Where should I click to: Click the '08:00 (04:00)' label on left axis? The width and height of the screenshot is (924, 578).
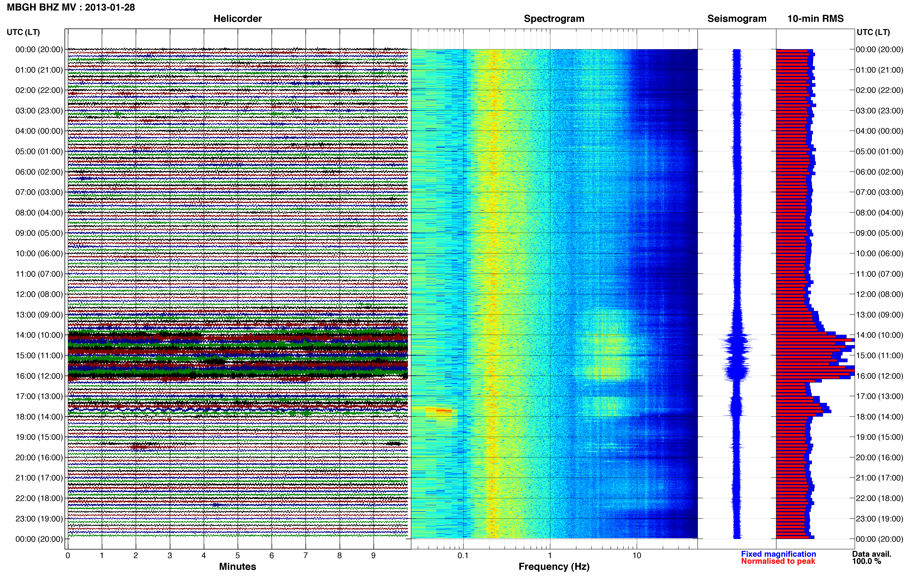coord(39,213)
